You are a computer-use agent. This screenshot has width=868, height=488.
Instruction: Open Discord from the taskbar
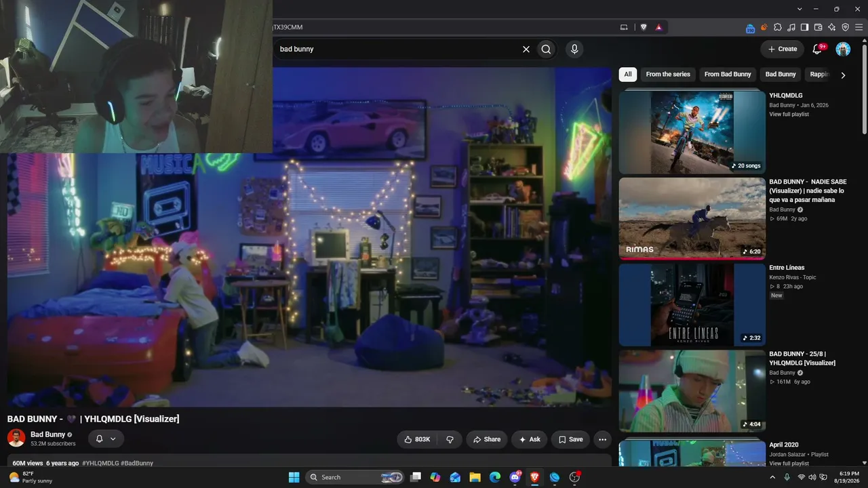pyautogui.click(x=515, y=477)
